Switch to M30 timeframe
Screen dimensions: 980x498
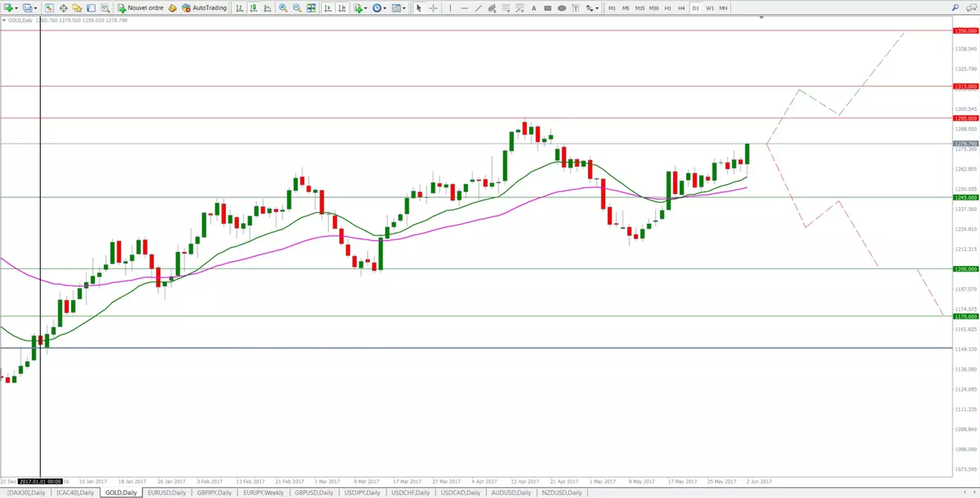point(654,8)
